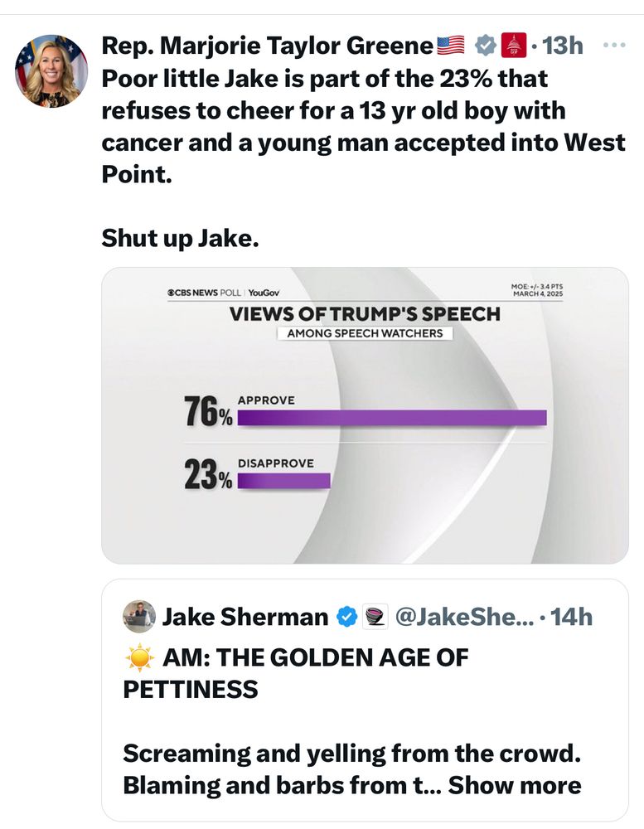Click Jake Sherman's blue verified checkmark
The height and width of the screenshot is (829, 644).
pyautogui.click(x=346, y=616)
